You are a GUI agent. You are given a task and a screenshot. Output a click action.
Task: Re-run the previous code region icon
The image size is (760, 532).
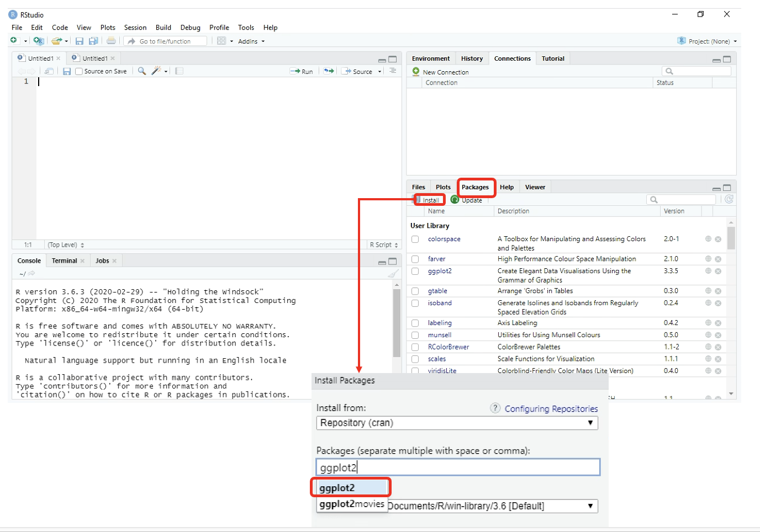coord(329,71)
